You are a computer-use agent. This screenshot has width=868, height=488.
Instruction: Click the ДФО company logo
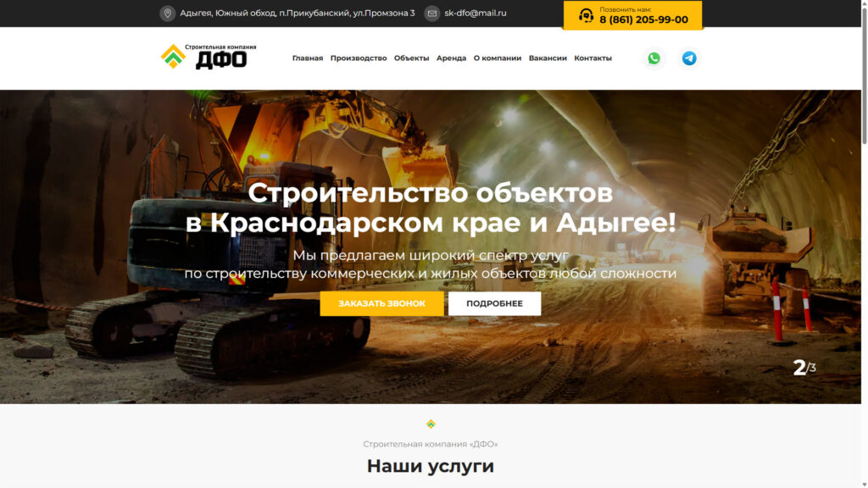point(209,57)
